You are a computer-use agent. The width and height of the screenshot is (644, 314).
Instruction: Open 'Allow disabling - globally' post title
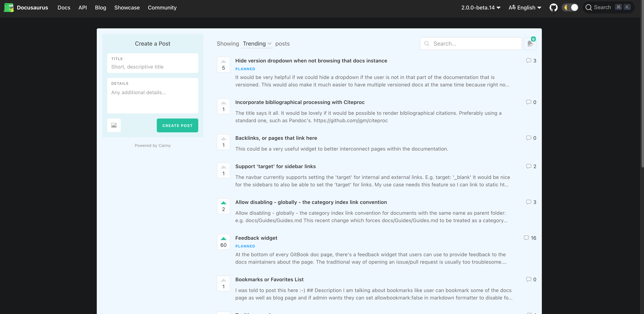(311, 202)
